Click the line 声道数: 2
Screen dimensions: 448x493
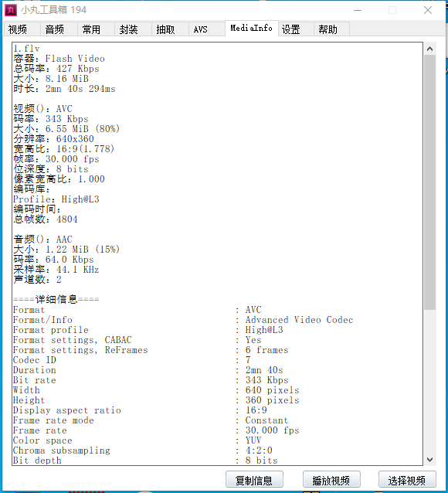37,280
